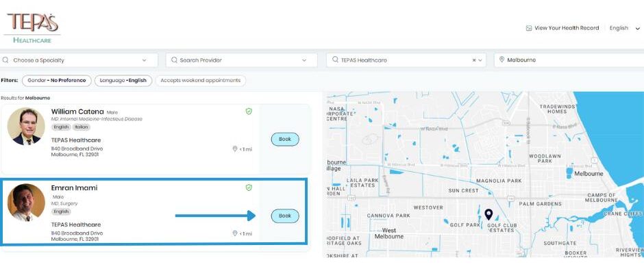Click the search icon in specialty field
This screenshot has width=644, height=271.
pyautogui.click(x=5, y=60)
